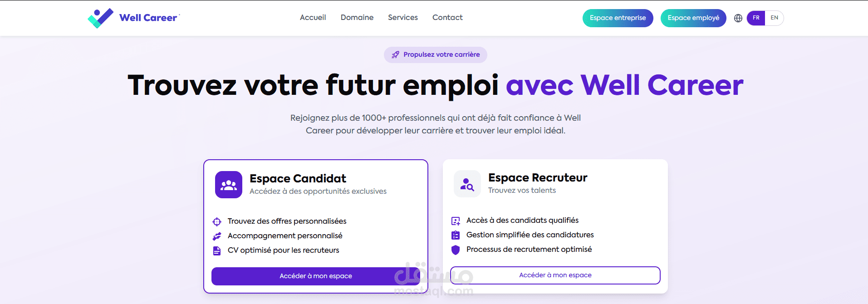
Task: Click the crosshair icon beside personalized offers
Action: point(217,222)
